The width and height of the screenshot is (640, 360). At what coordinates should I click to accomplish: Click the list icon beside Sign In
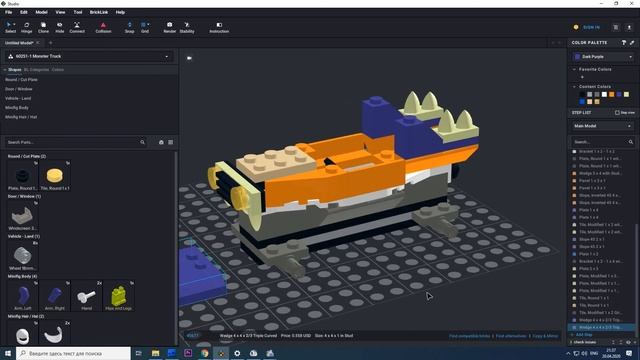coord(616,27)
